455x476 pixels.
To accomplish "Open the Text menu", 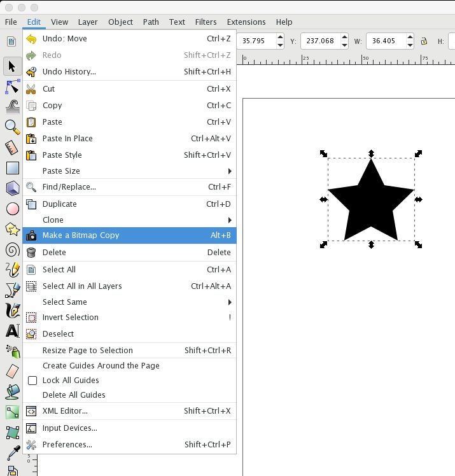I will pyautogui.click(x=177, y=22).
